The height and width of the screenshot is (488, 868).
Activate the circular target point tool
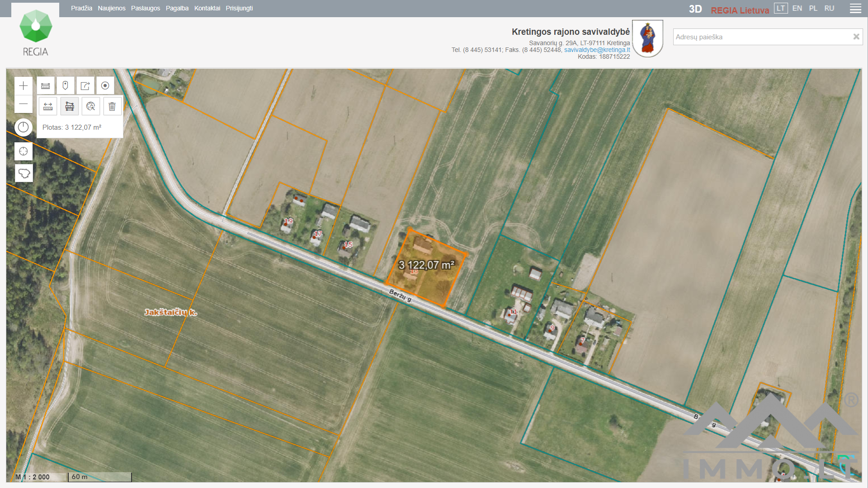click(105, 85)
